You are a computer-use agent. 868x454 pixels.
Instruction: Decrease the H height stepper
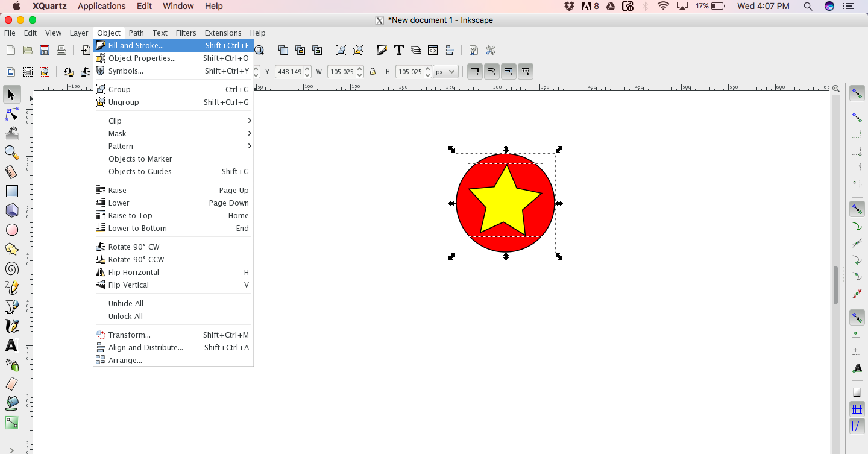[428, 75]
